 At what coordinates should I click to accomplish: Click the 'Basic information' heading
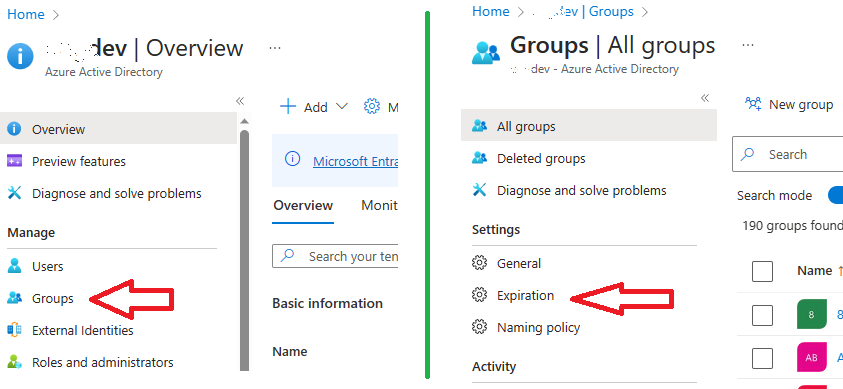tap(327, 304)
